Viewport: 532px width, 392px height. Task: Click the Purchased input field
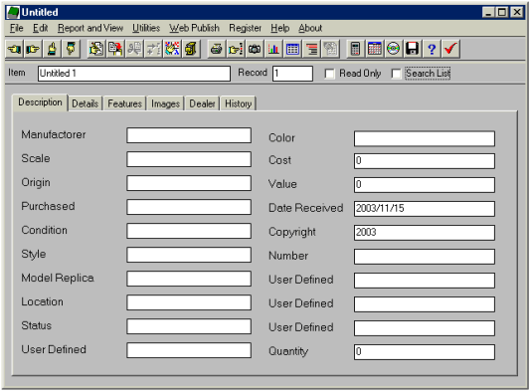click(x=189, y=207)
